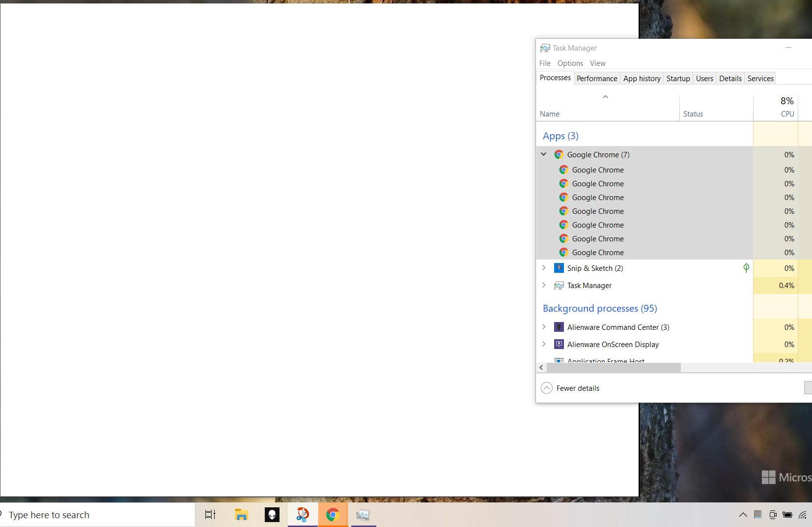Screen dimensions: 812x527
Task: Click the Alienware OnScreen Display process icon
Action: point(559,344)
